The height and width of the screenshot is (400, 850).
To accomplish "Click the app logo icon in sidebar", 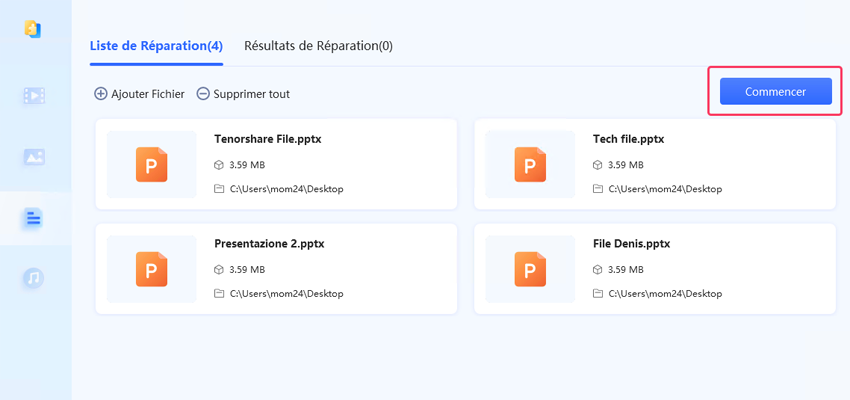I will click(33, 29).
